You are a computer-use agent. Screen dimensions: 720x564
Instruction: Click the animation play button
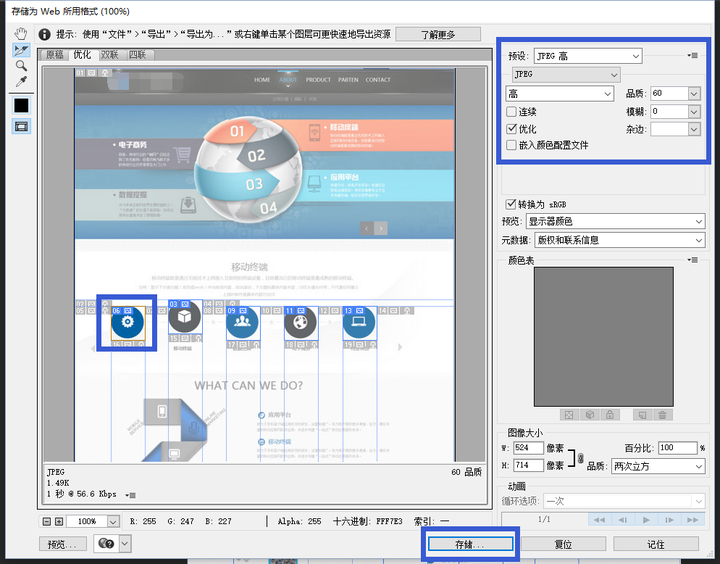[x=646, y=520]
